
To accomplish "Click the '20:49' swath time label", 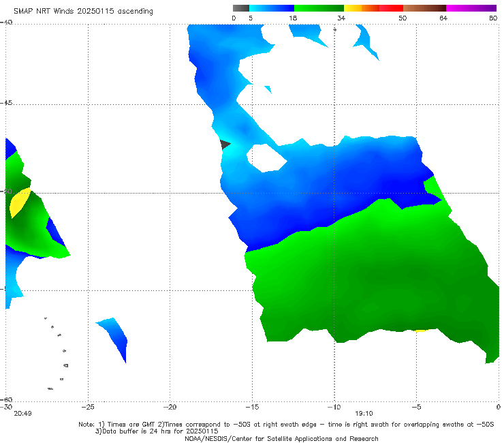I will point(22,414).
